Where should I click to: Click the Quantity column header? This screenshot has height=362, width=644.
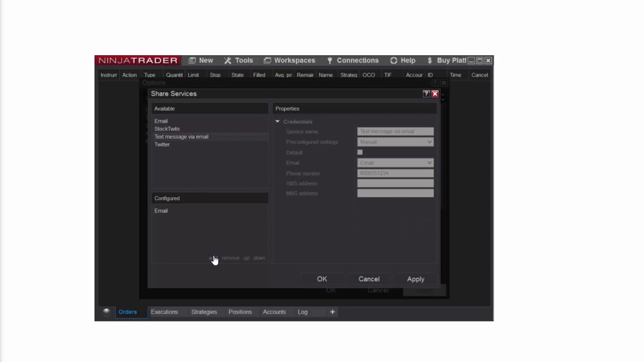[174, 75]
